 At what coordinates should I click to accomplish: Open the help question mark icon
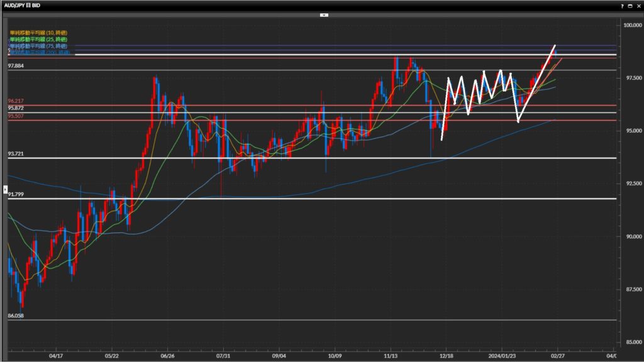click(x=622, y=5)
